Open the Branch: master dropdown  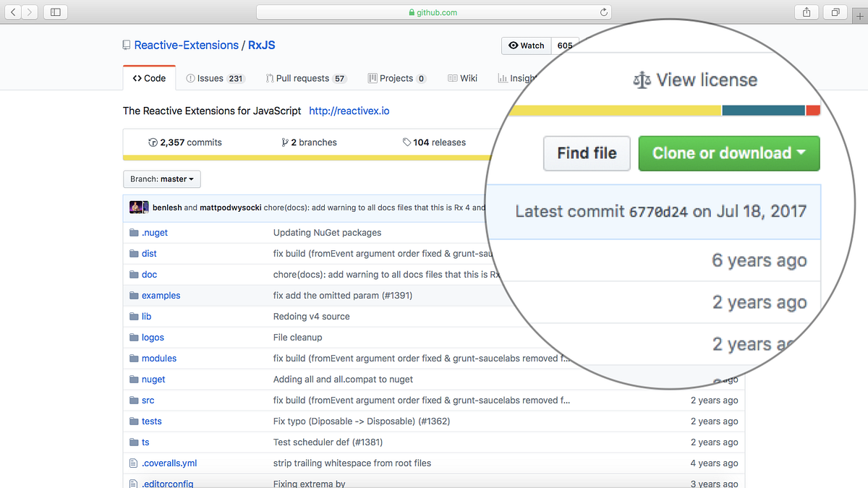click(x=162, y=179)
